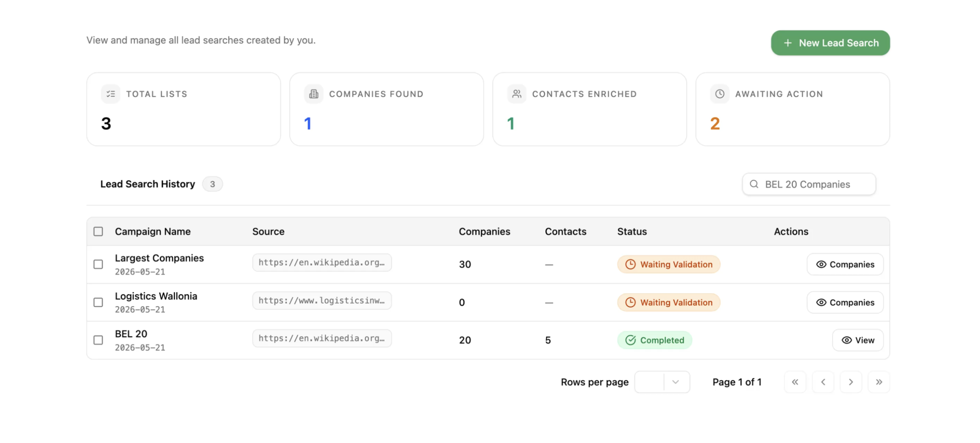Go to the first page
The height and width of the screenshot is (443, 980).
tap(795, 382)
